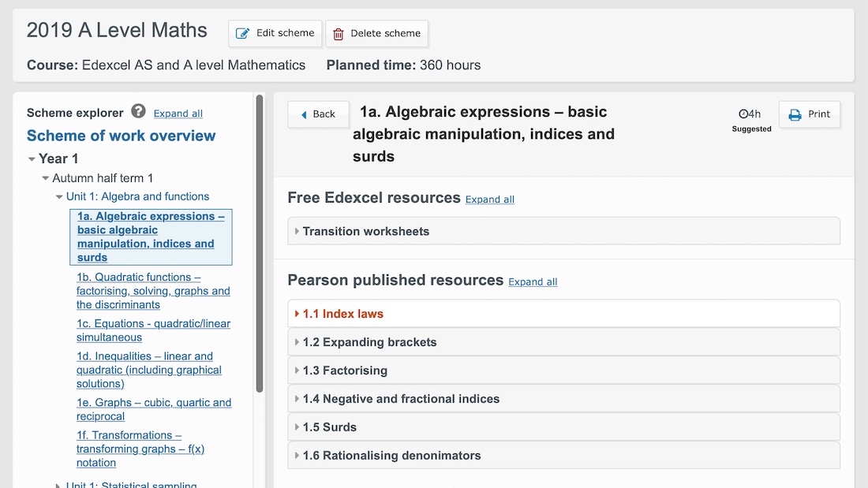Open 1e. Graphs cubic, quartic topic
Screen dimensions: 868x488
(153, 409)
